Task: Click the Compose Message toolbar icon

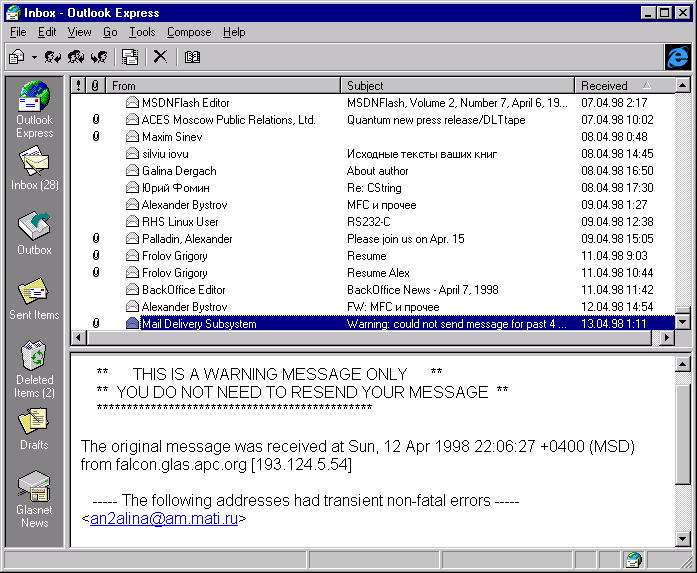Action: coord(17,57)
